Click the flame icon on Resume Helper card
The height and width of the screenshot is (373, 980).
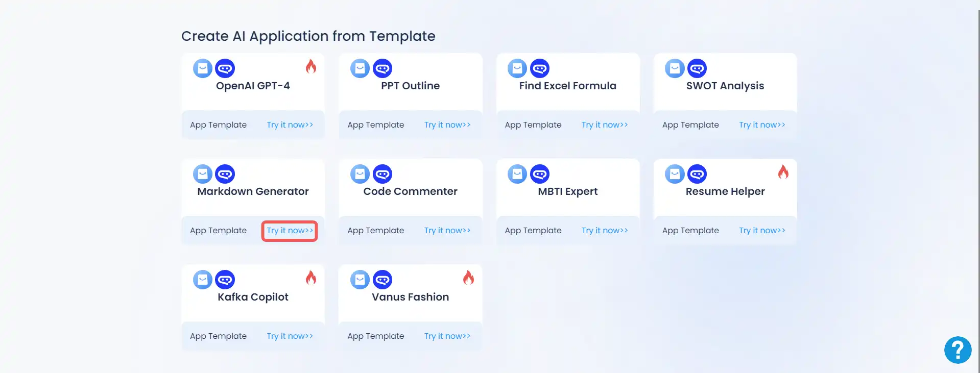(x=783, y=172)
